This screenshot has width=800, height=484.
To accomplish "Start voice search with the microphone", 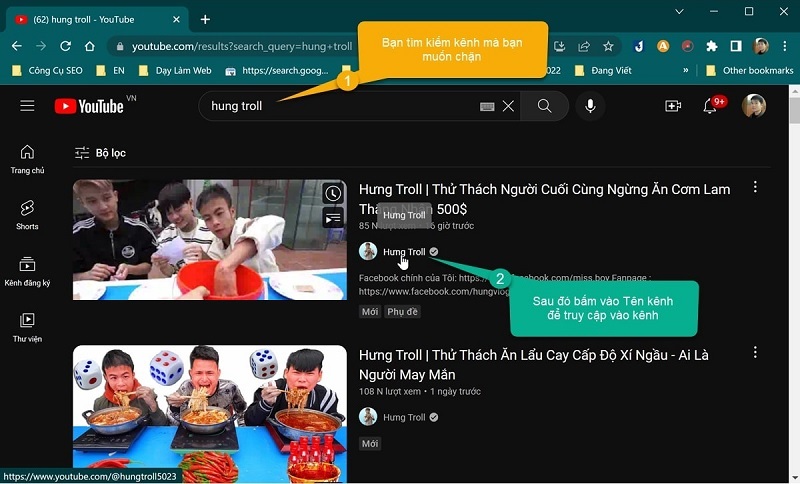I will click(x=590, y=106).
